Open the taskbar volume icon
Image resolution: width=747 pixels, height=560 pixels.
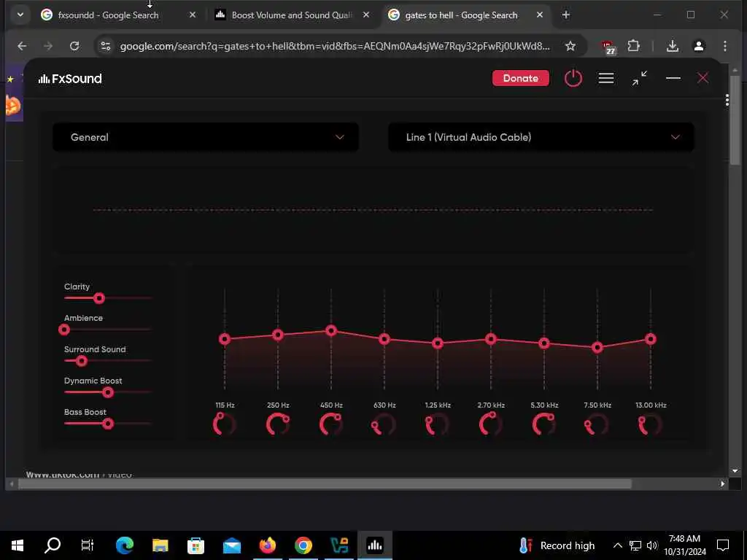click(652, 545)
